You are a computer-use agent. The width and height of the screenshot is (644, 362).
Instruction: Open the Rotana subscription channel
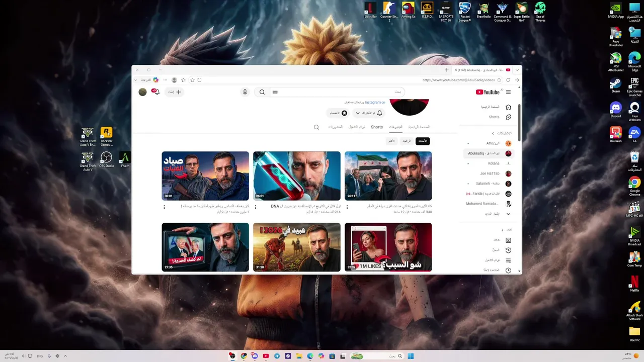tap(489, 163)
